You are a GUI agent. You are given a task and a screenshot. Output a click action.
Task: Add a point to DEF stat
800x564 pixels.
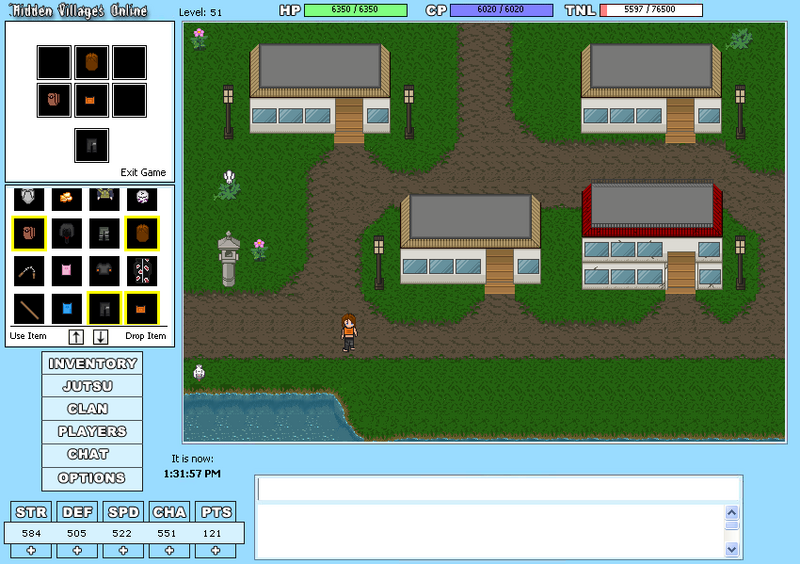coord(76,551)
